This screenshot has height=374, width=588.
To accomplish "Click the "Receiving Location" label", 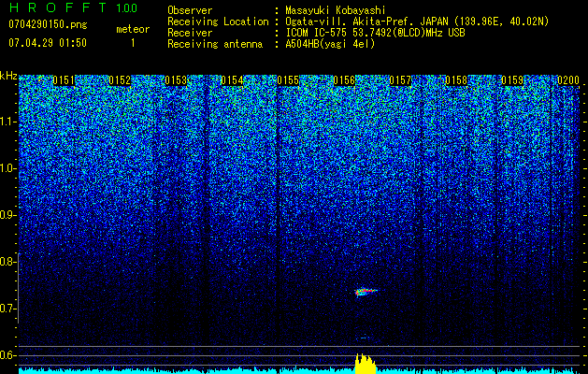I will (218, 22).
